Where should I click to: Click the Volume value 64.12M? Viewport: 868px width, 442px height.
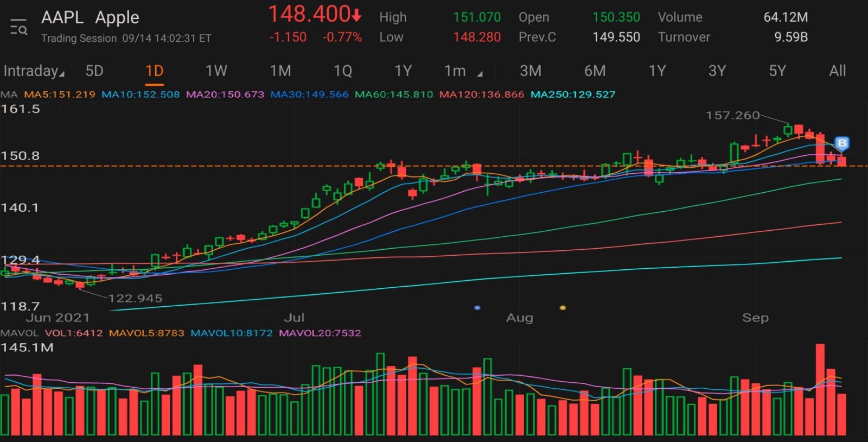click(786, 17)
